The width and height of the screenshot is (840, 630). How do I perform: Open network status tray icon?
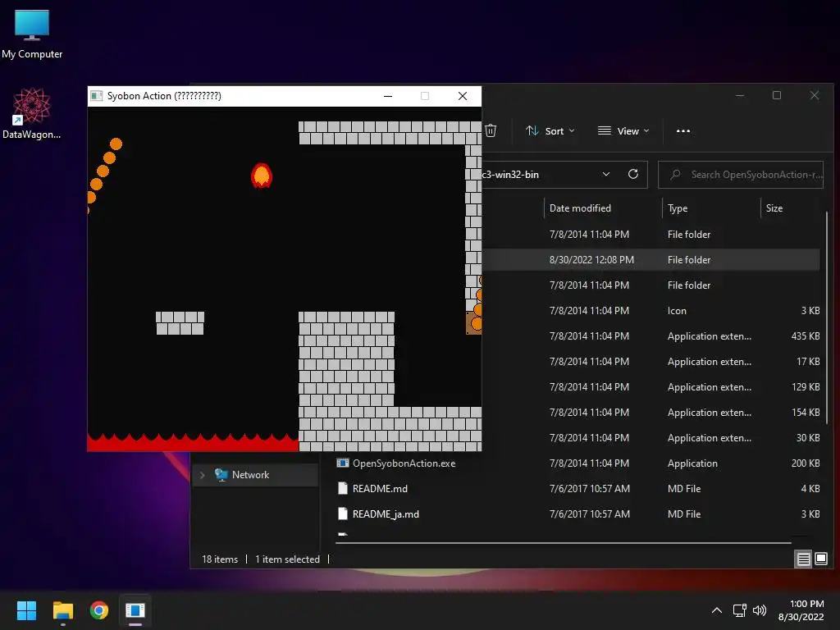740,610
